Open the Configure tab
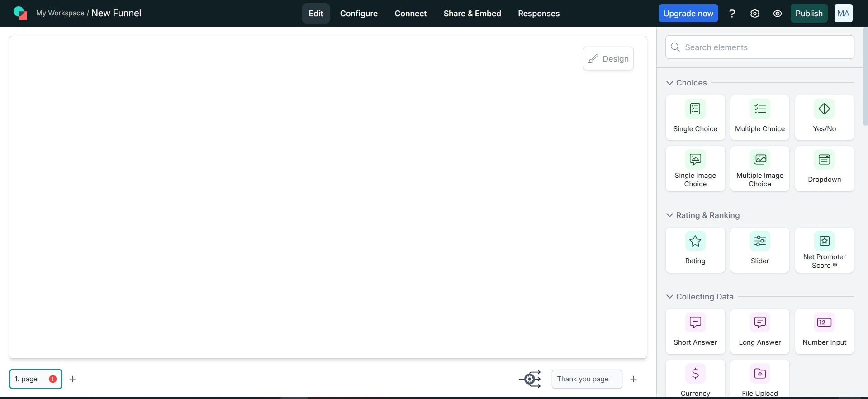The width and height of the screenshot is (868, 399). tap(359, 14)
